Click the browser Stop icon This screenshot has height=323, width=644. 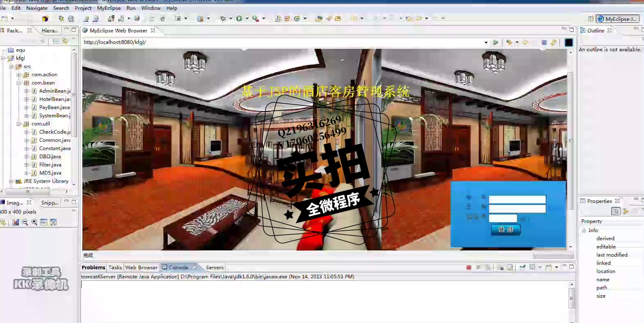point(544,42)
